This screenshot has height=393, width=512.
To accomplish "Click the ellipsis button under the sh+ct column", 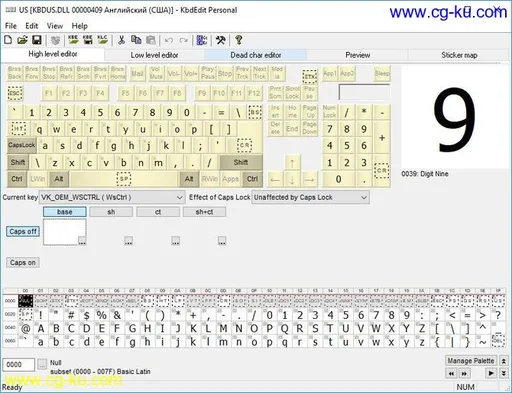I will click(x=222, y=241).
